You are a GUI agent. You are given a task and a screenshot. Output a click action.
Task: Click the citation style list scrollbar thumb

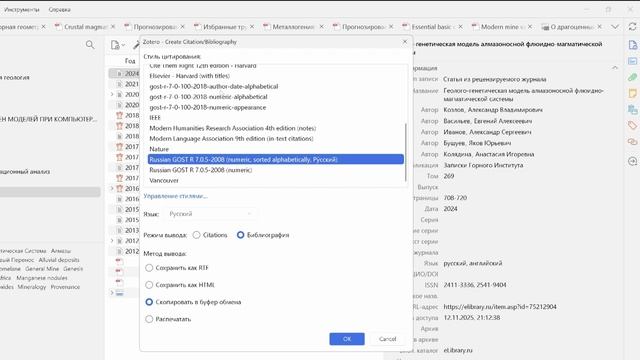(405, 152)
